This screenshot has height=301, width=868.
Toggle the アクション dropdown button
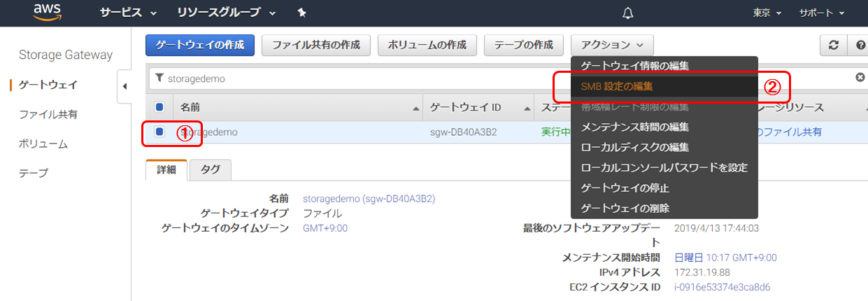613,45
